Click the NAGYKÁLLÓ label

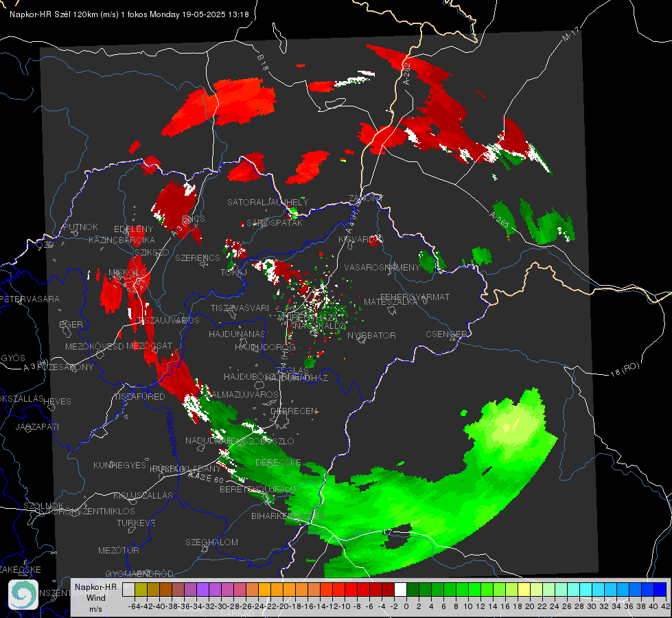320,326
